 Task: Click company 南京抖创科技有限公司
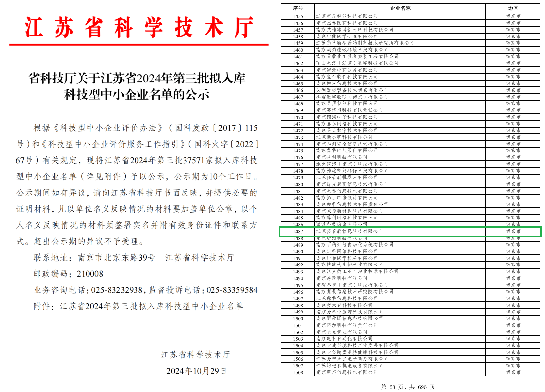[x=342, y=157]
